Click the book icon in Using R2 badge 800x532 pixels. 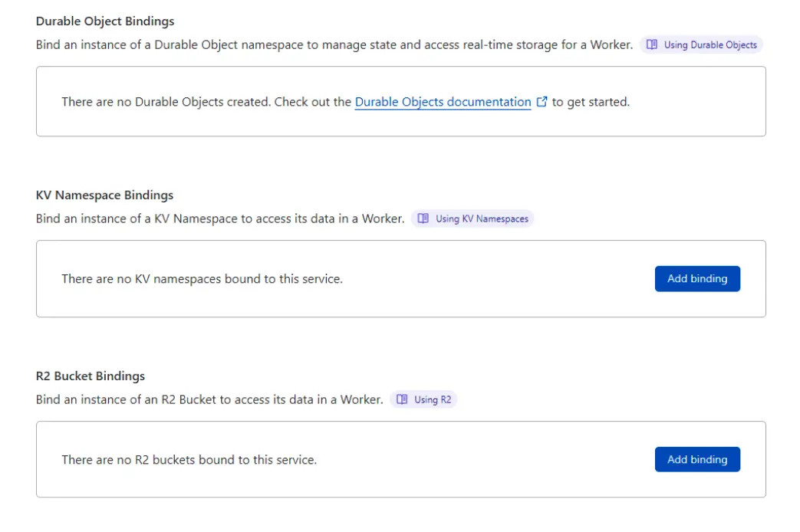pyautogui.click(x=401, y=399)
